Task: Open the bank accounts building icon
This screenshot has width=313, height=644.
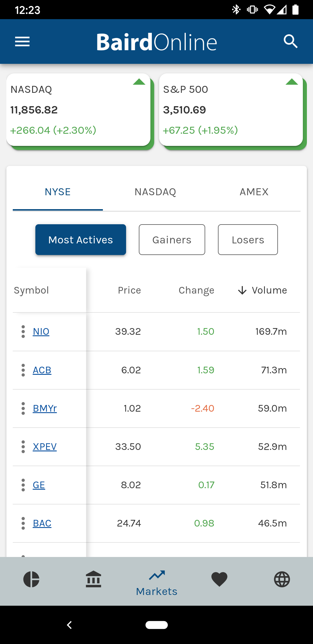Action: pyautogui.click(x=94, y=579)
